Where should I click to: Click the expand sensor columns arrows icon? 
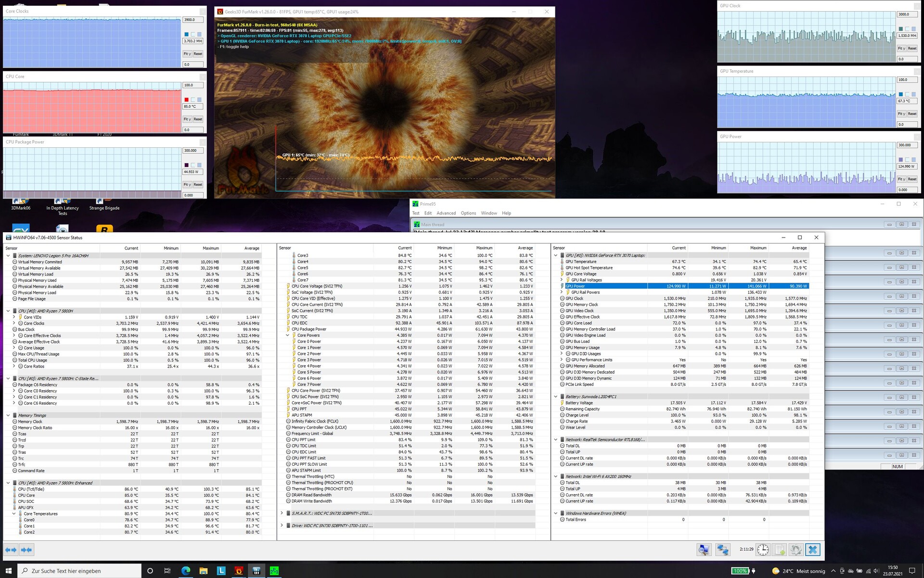[x=11, y=550]
